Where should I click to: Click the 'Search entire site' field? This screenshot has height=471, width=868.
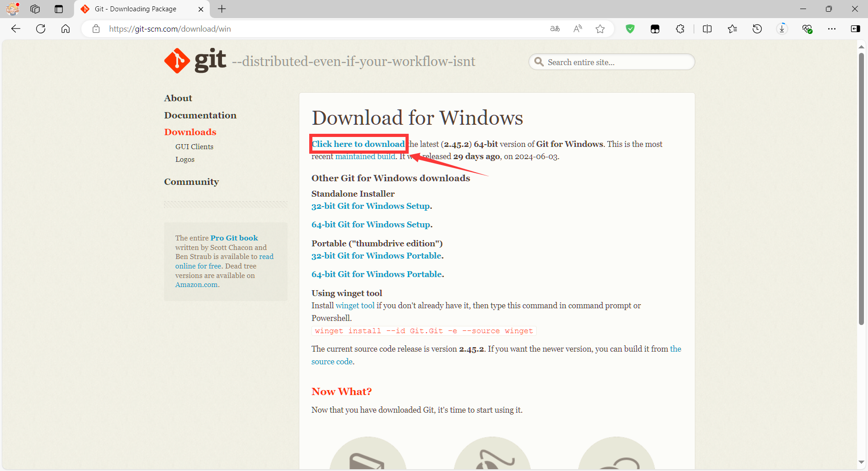pyautogui.click(x=612, y=62)
